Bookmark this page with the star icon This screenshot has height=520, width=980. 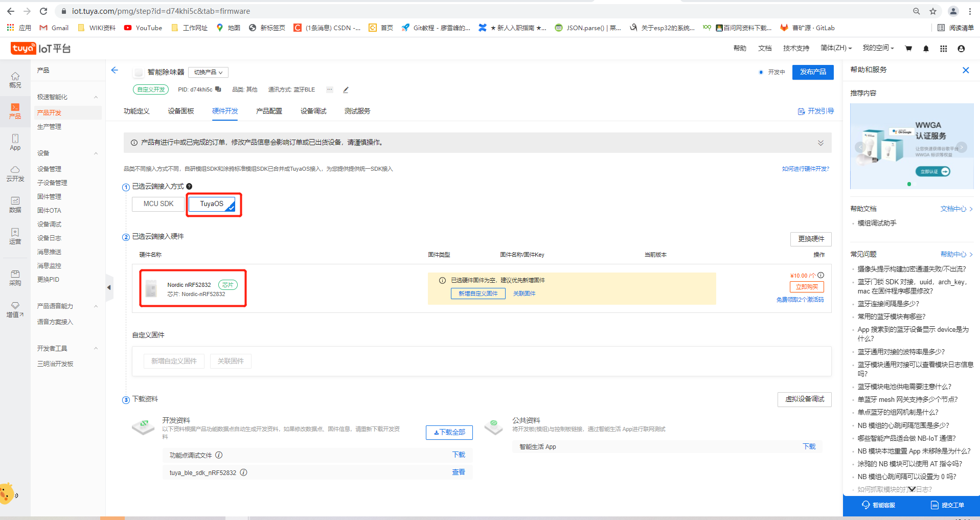point(933,11)
